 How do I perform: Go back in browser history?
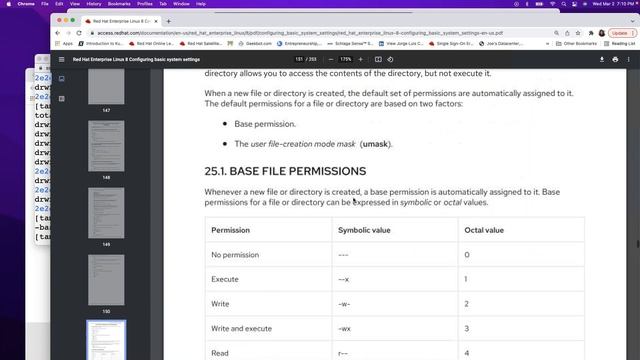click(x=58, y=33)
